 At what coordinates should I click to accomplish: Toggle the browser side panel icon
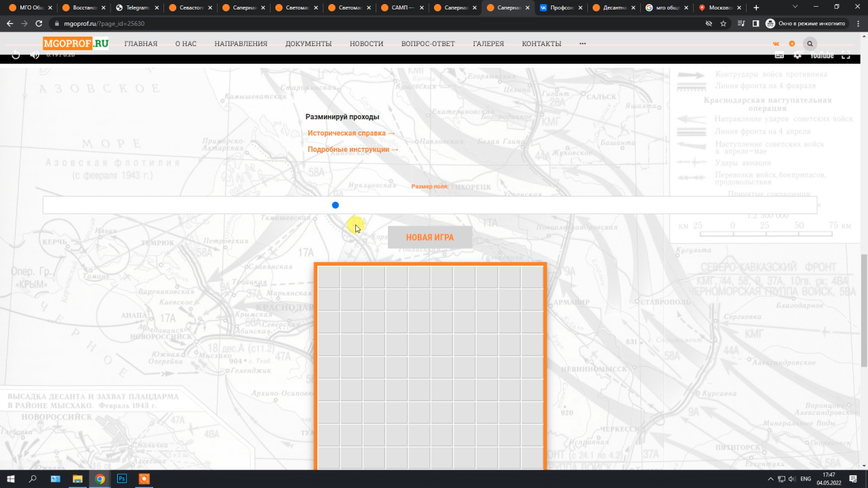755,23
